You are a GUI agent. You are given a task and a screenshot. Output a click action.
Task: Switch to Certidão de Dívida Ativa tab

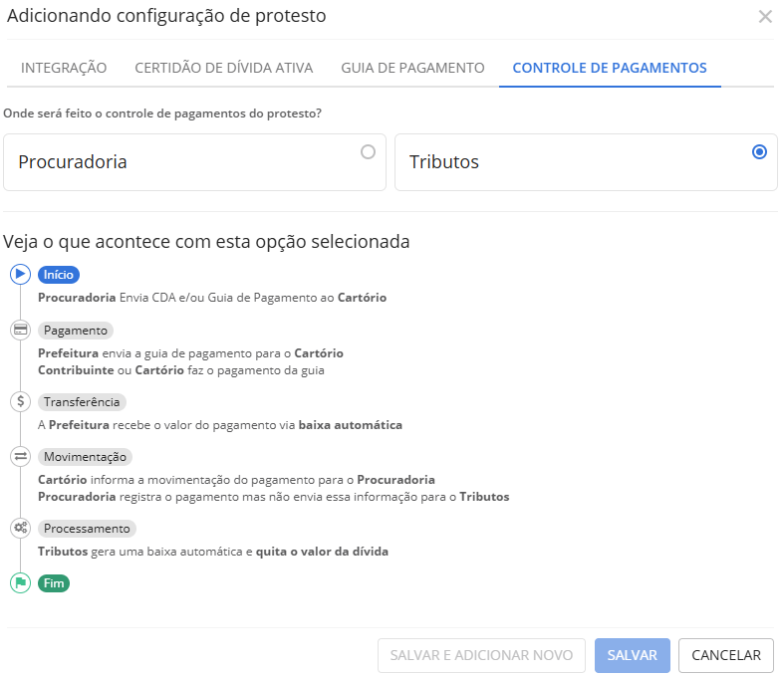point(224,68)
